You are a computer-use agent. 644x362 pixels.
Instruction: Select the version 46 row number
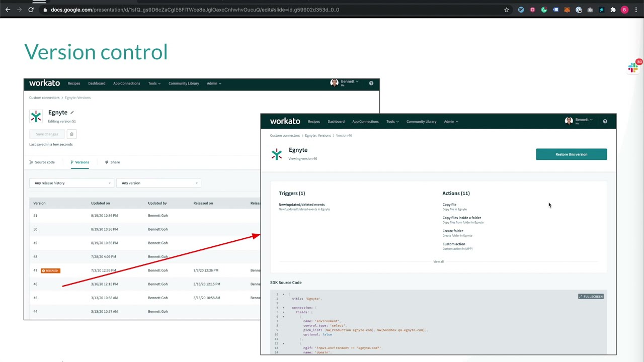(35, 284)
